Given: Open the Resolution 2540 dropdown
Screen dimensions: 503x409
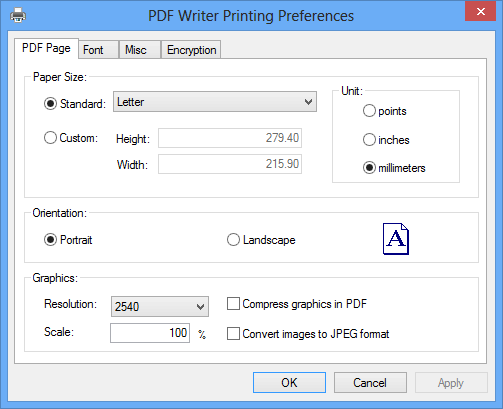Looking at the screenshot, I should [160, 306].
